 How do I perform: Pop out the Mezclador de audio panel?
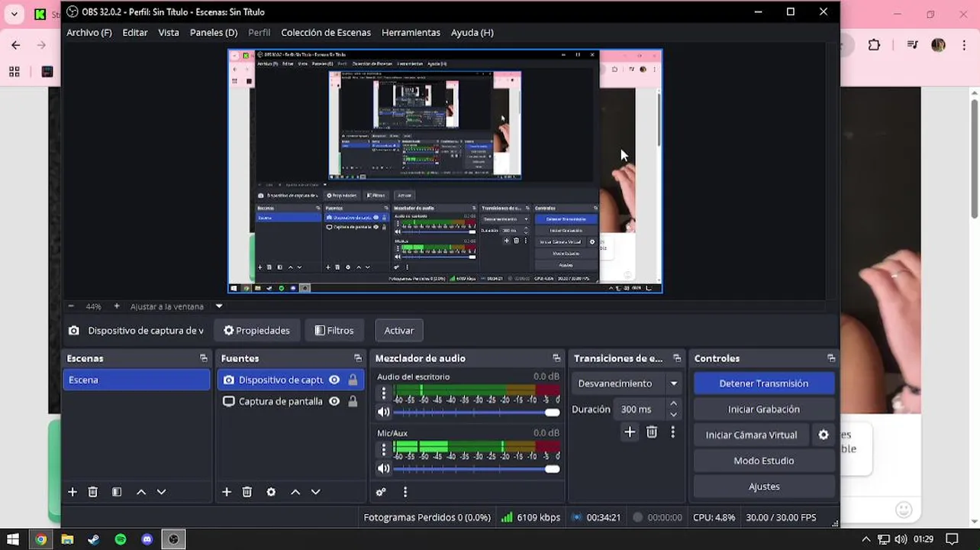pos(556,358)
